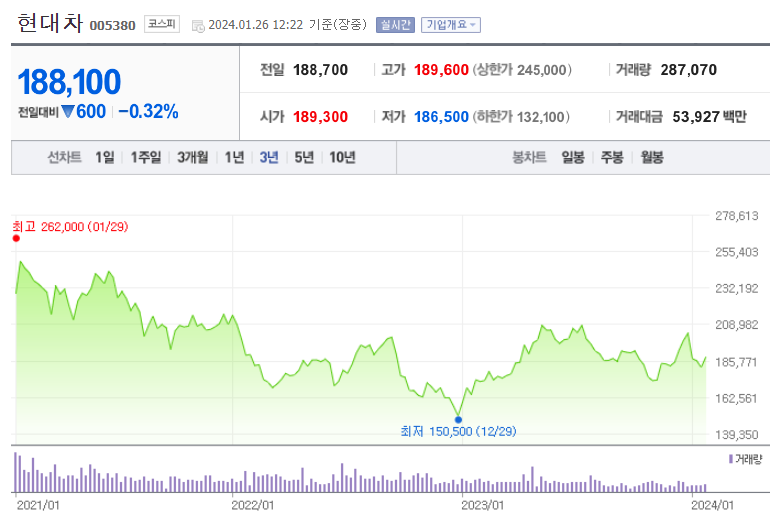Click the 저가 value 186,500
Image resolution: width=770 pixels, height=529 pixels.
pos(441,117)
